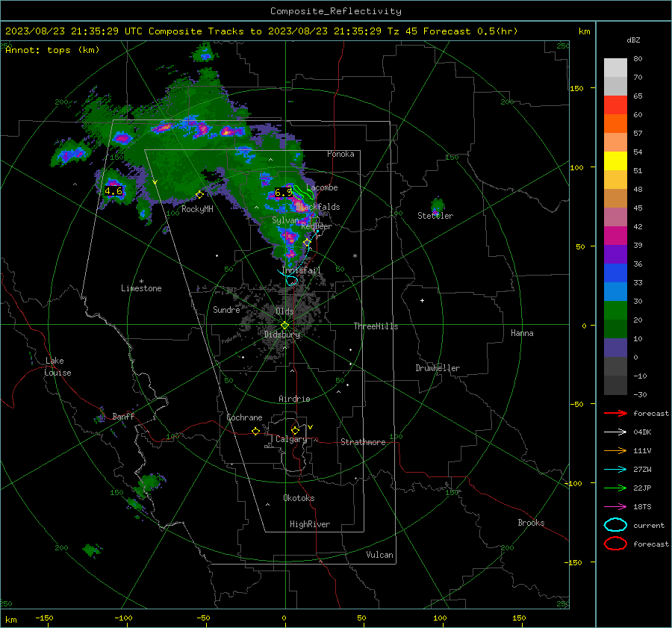Screen dimensions: 672x628
Task: Click the Strathmore city label
Action: tap(363, 442)
